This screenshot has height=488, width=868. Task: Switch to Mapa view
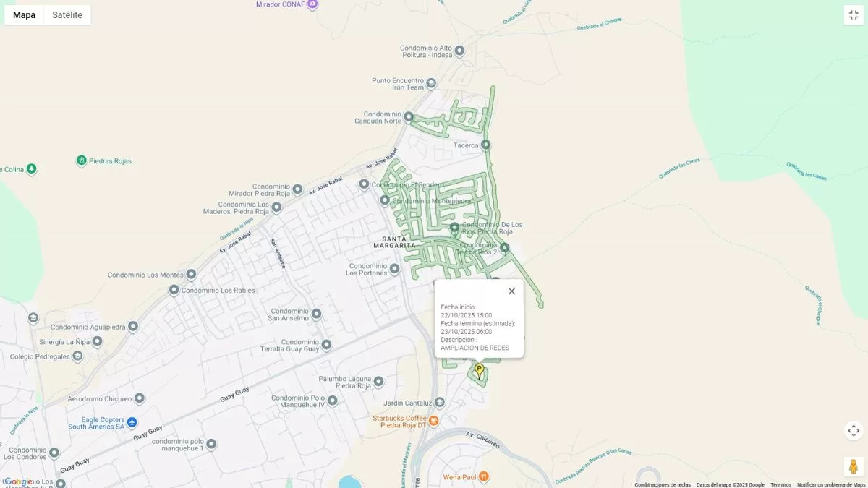click(24, 15)
